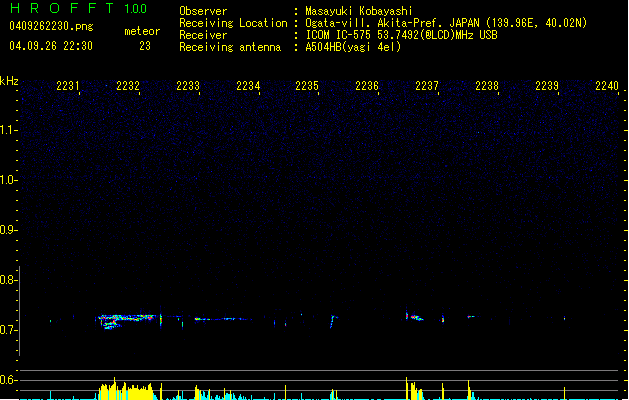Click the date stamp 04.09.26 22:30
The width and height of the screenshot is (629, 400).
51,46
